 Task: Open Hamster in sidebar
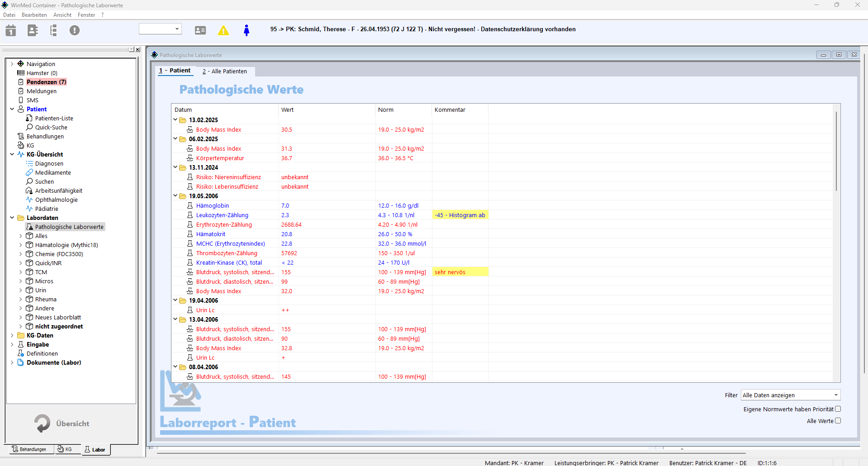click(x=42, y=73)
